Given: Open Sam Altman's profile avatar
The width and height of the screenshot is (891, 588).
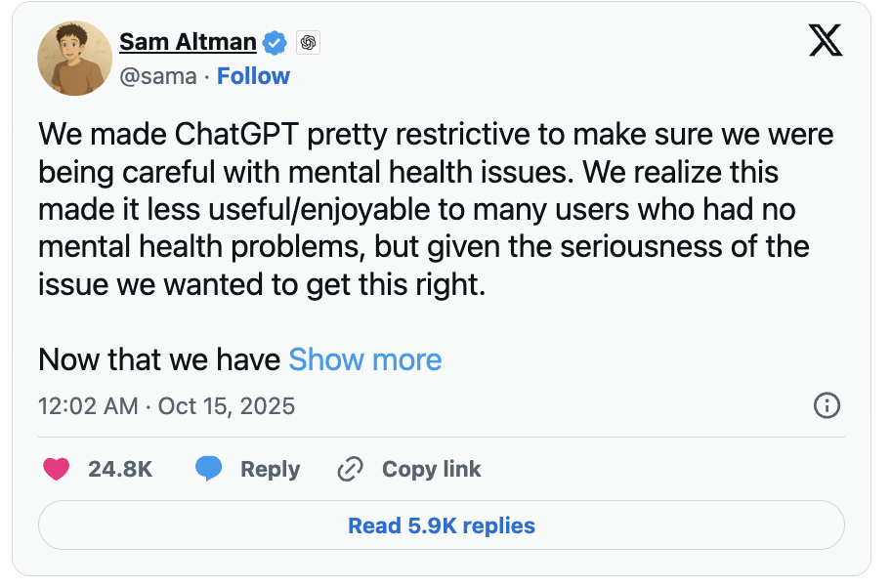Looking at the screenshot, I should click(x=74, y=59).
